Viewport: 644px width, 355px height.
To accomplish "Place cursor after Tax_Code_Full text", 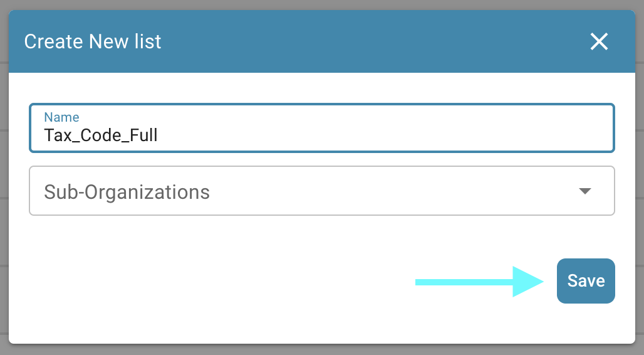I will pos(159,135).
